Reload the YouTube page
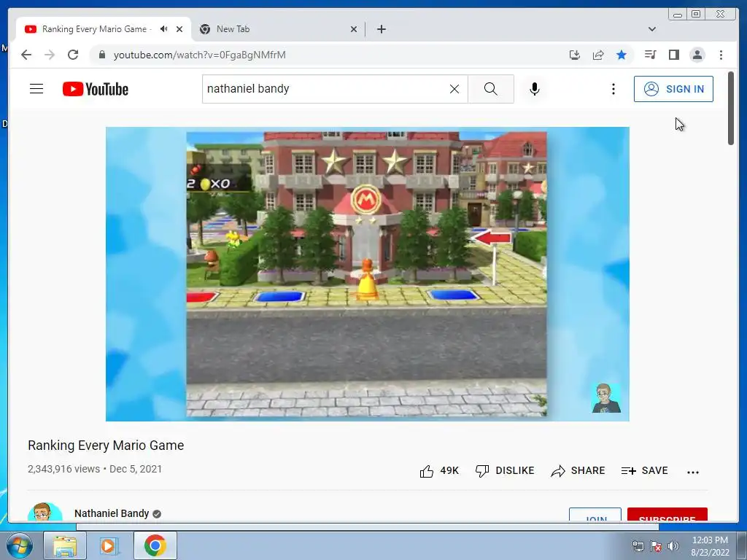747x560 pixels. [73, 55]
